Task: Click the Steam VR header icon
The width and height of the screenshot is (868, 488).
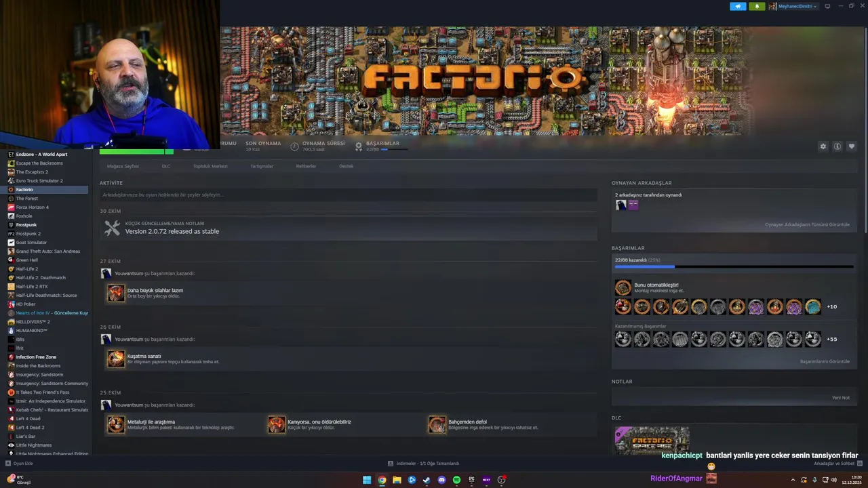Action: 827,6
